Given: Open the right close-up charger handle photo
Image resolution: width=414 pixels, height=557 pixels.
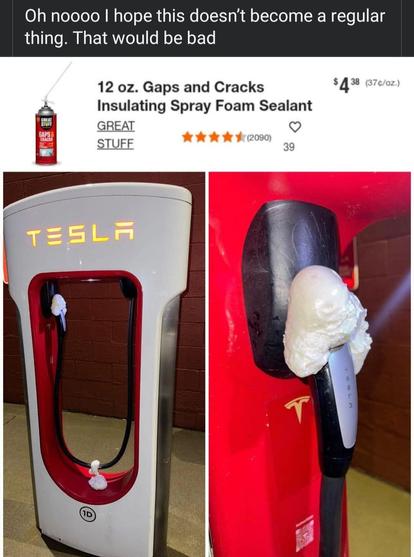Looking at the screenshot, I should (x=310, y=364).
